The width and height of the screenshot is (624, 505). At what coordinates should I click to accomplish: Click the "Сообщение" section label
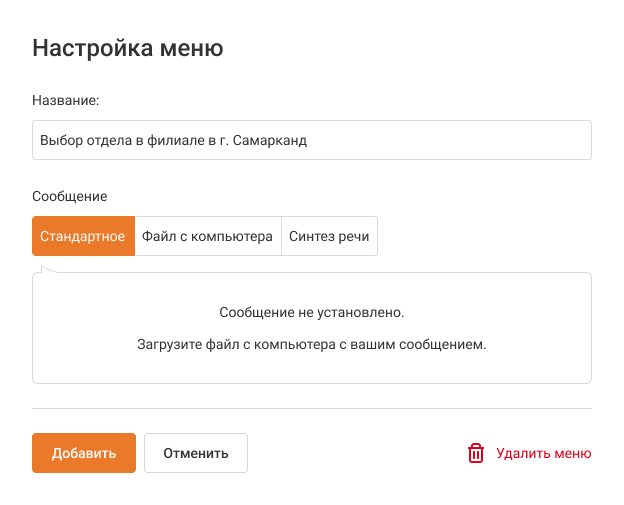pyautogui.click(x=70, y=197)
